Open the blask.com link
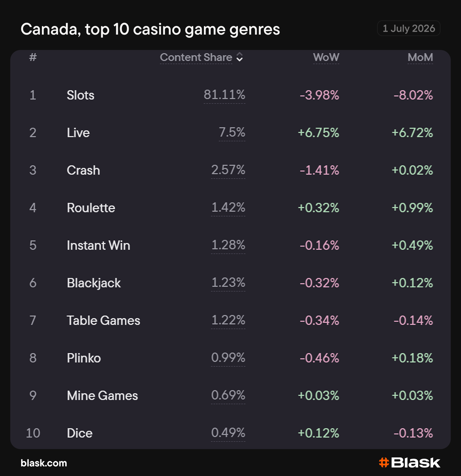 point(44,463)
